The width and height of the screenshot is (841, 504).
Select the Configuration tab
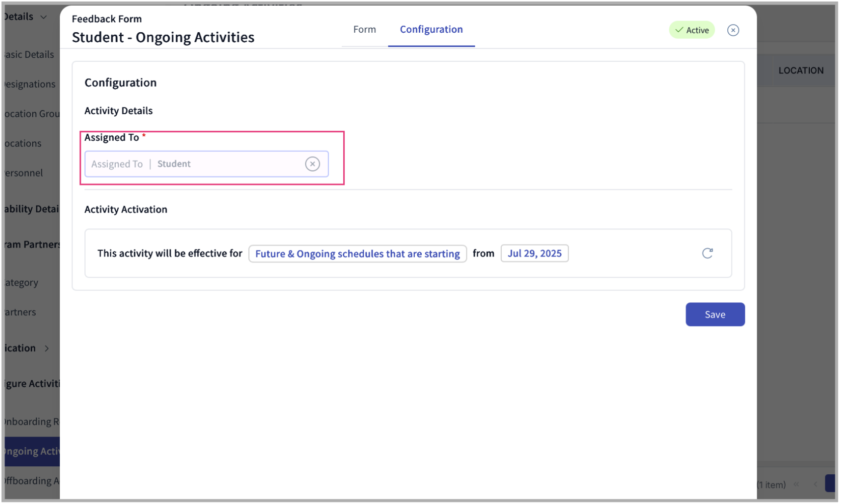(431, 29)
